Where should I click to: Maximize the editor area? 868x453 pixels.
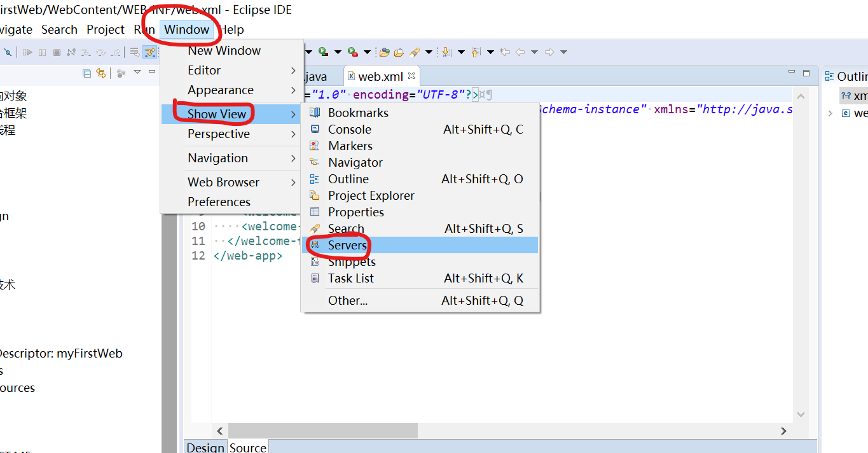point(806,73)
